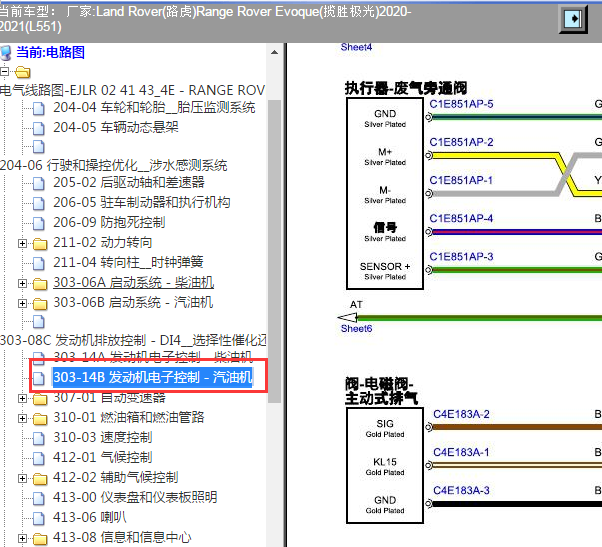Open 204-04 车轮和轮胎 胎压监测系统
The height and width of the screenshot is (547, 602).
click(x=154, y=107)
